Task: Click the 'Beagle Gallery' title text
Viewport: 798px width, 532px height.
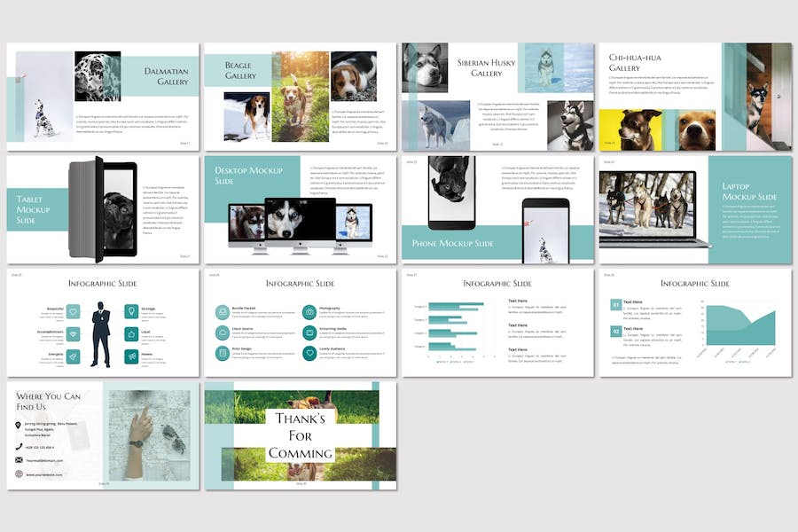Action: (x=240, y=70)
